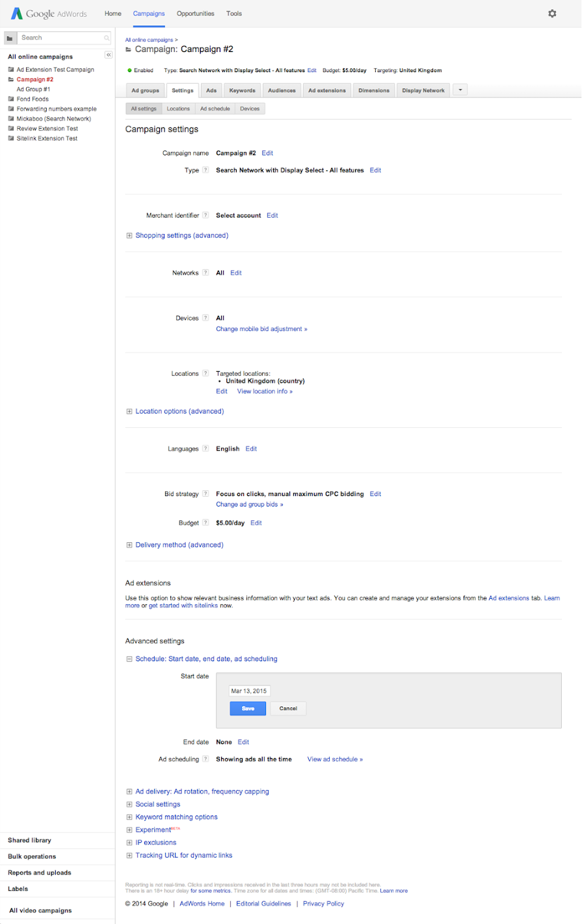
Task: Click the help icon beside Networks
Action: 205,273
